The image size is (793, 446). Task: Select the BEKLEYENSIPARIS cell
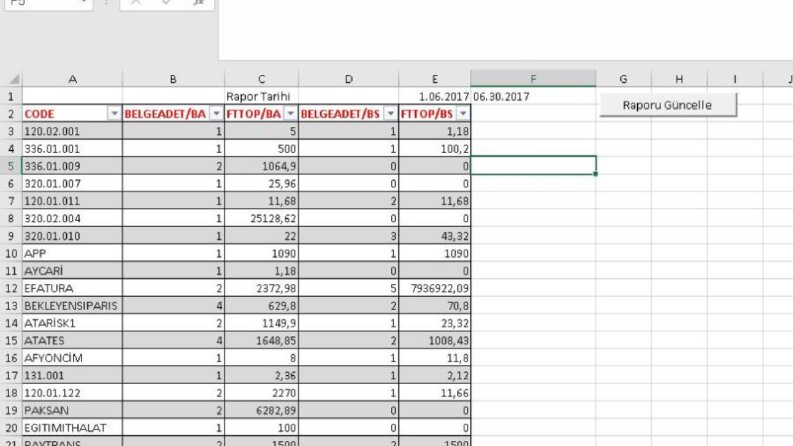pyautogui.click(x=72, y=305)
